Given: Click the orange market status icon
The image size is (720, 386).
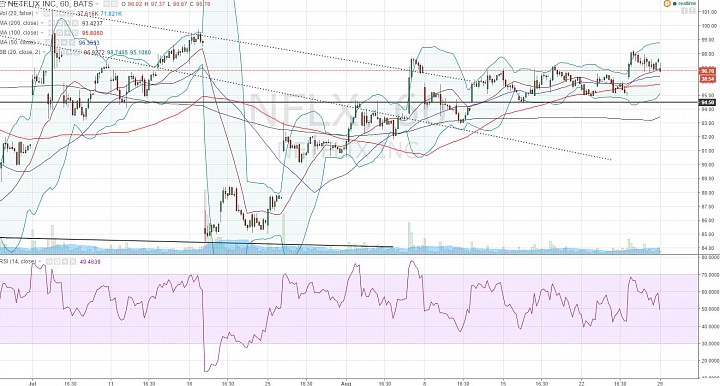Looking at the screenshot, I should [x=667, y=3].
